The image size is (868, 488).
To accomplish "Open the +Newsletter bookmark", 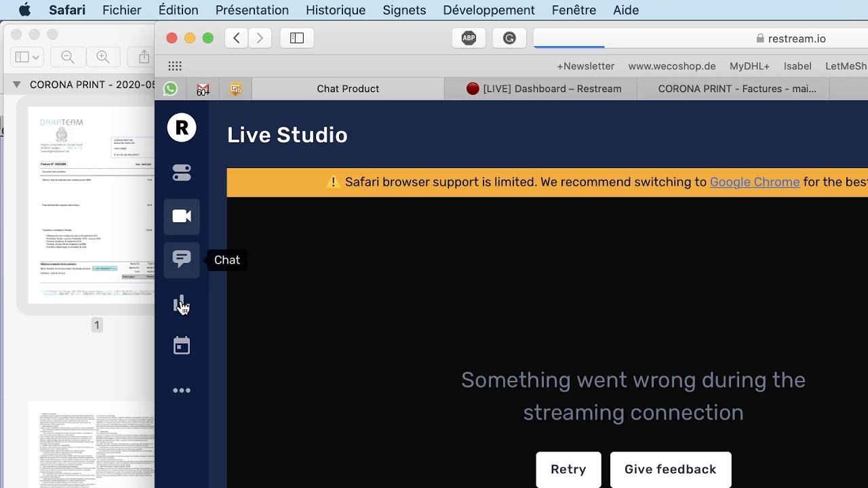I will pyautogui.click(x=585, y=66).
